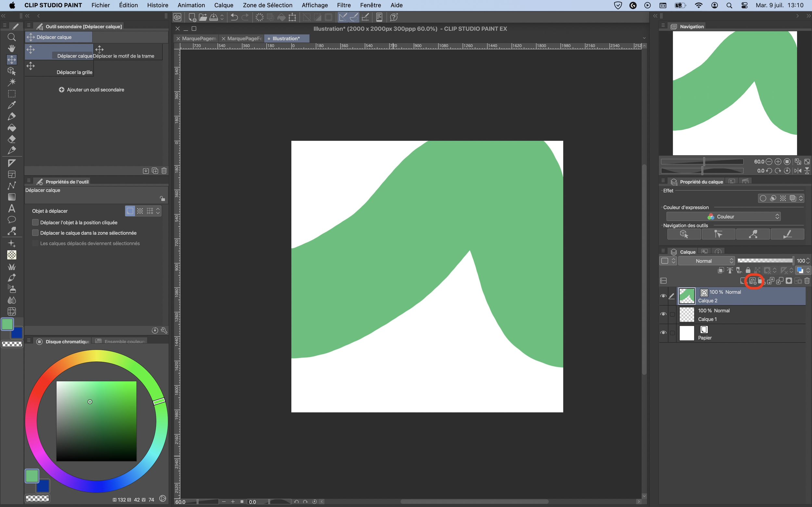Viewport: 812px width, 507px height.
Task: Switch to the MarquePagem document tab
Action: point(199,39)
